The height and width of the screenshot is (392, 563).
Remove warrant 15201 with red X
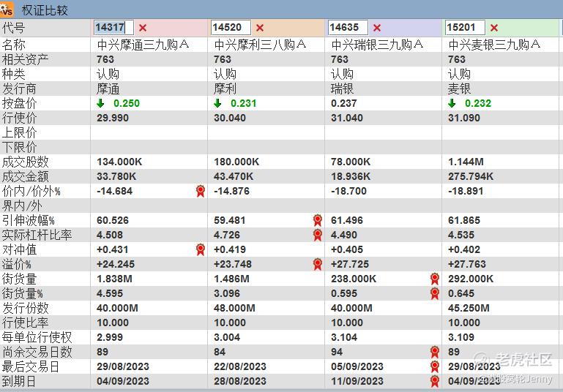[494, 28]
